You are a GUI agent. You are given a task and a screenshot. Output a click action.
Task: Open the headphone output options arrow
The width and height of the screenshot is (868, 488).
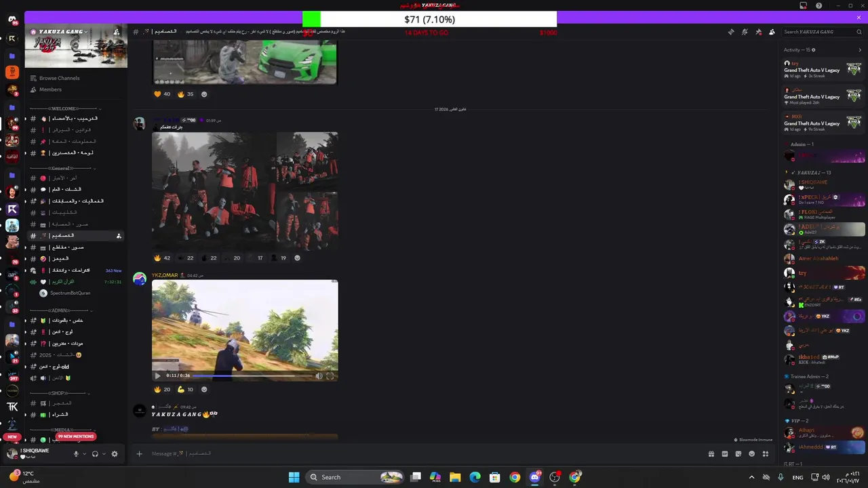104,454
